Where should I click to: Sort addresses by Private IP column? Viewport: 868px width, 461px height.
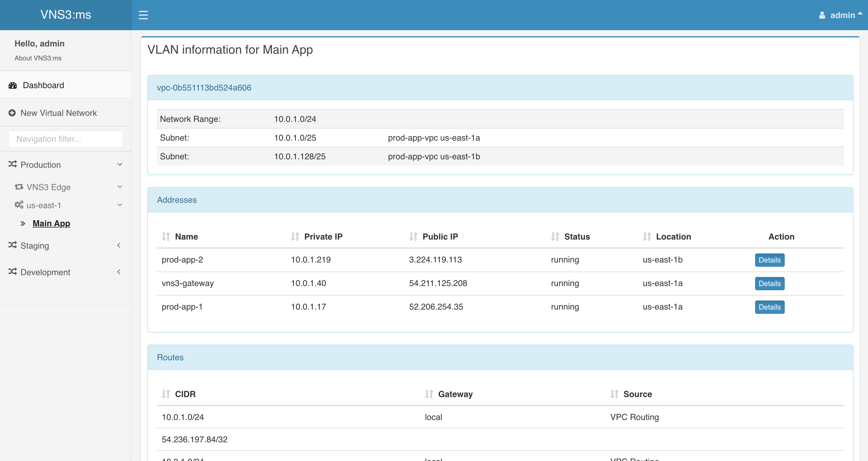323,236
